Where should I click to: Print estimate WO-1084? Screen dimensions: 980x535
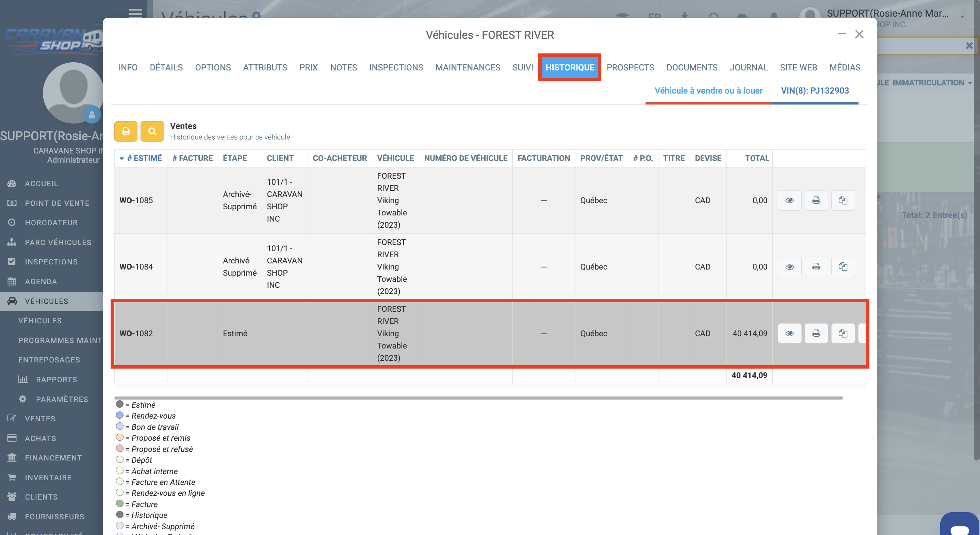point(816,267)
